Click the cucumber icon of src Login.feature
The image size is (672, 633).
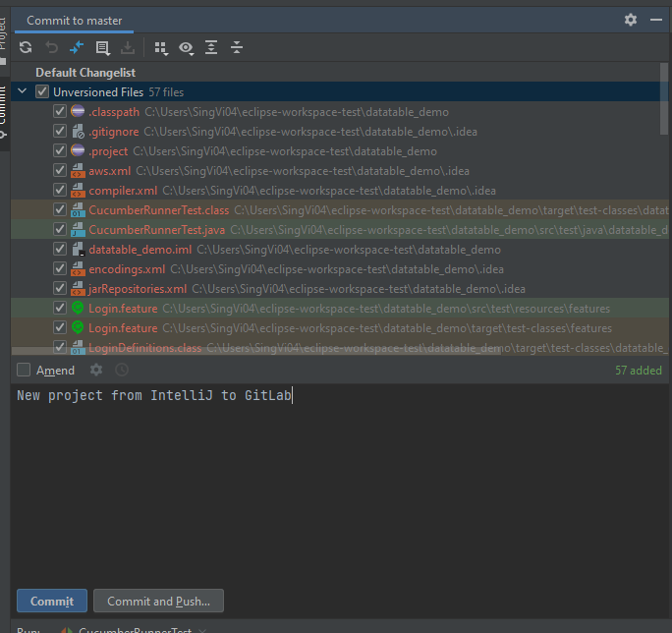tap(78, 308)
